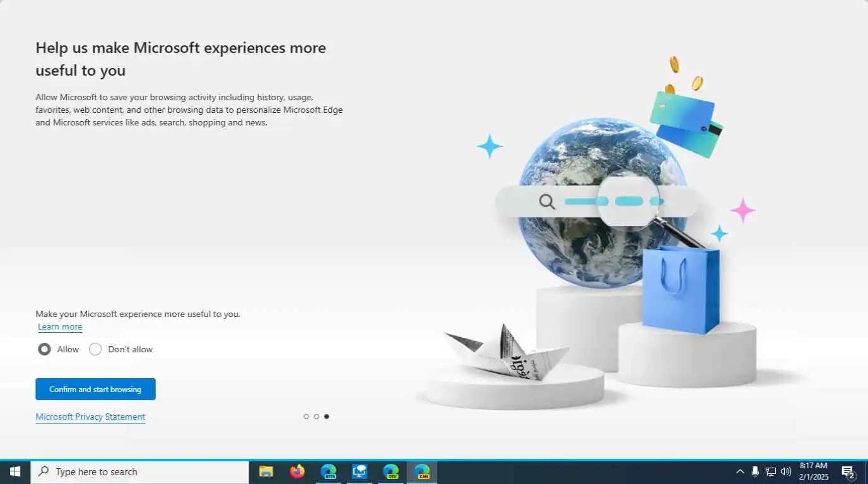Open the network status tray icon

click(770, 471)
